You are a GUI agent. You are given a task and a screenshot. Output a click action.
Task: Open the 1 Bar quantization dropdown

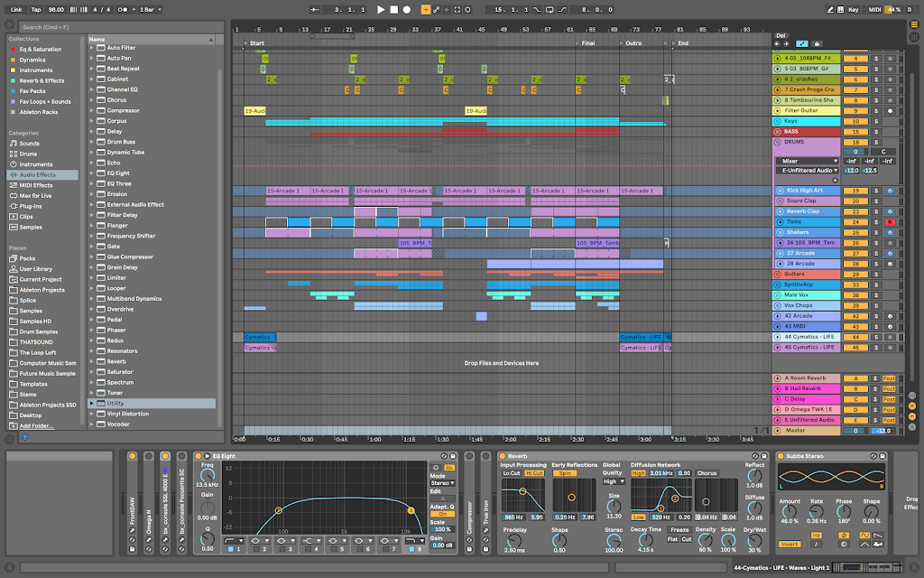tap(151, 9)
